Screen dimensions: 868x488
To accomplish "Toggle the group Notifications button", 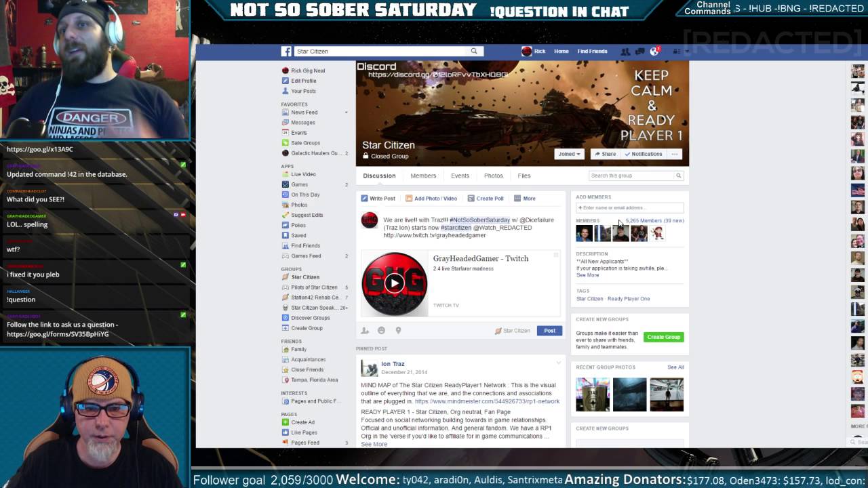I will (644, 154).
